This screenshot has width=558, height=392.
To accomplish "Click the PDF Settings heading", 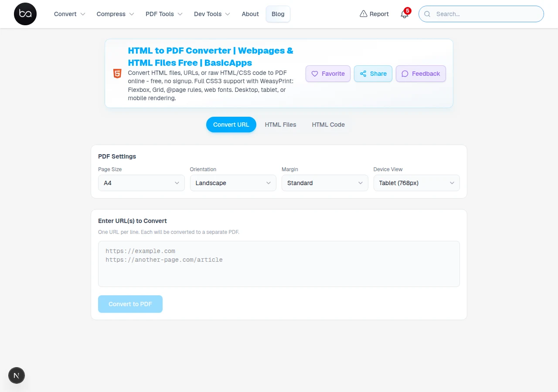I will tap(117, 156).
